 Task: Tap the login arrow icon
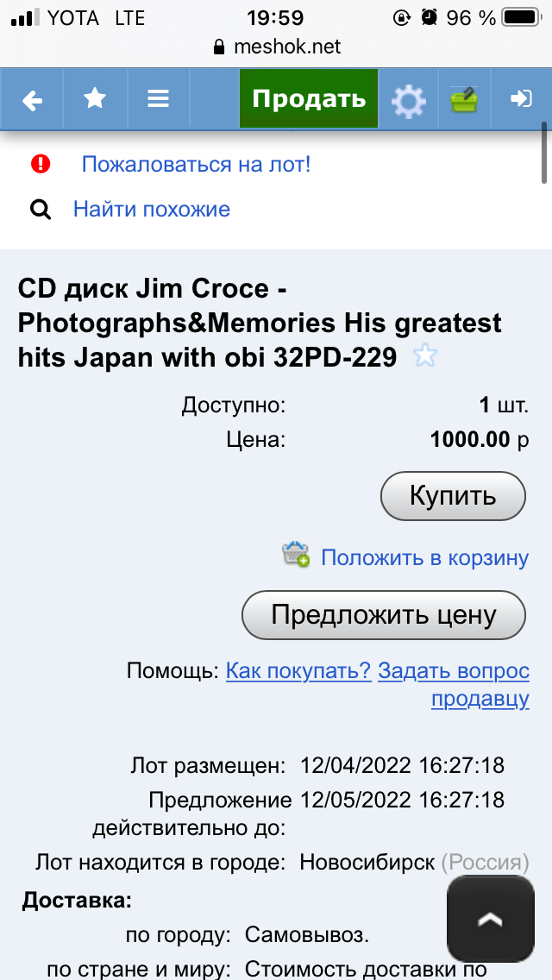pyautogui.click(x=521, y=98)
